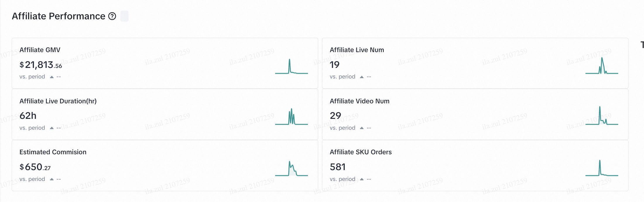Select the $650.27 Estimated Commision value

[x=35, y=167]
